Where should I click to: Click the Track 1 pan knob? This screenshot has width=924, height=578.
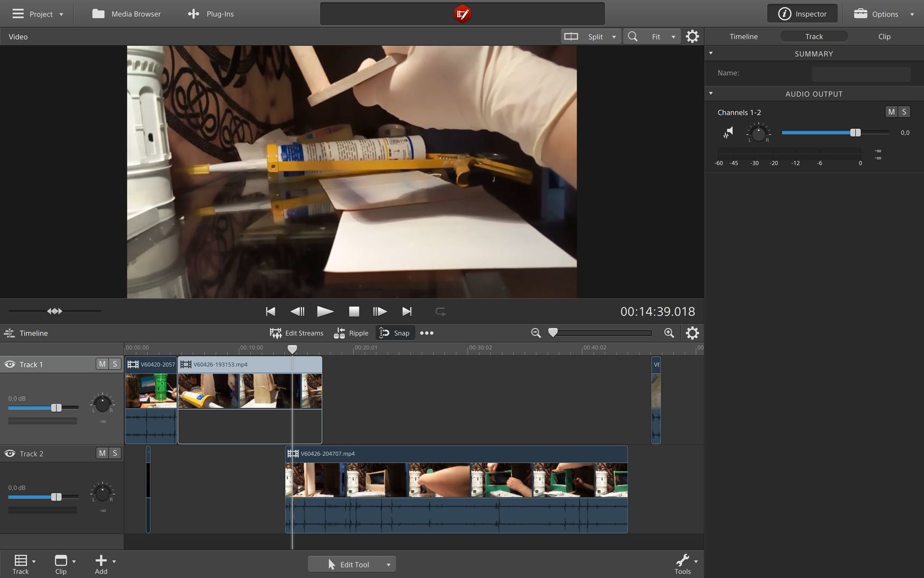click(102, 403)
